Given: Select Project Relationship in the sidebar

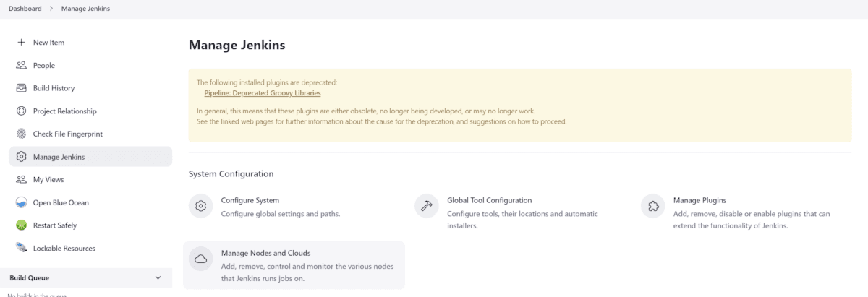Looking at the screenshot, I should [64, 111].
